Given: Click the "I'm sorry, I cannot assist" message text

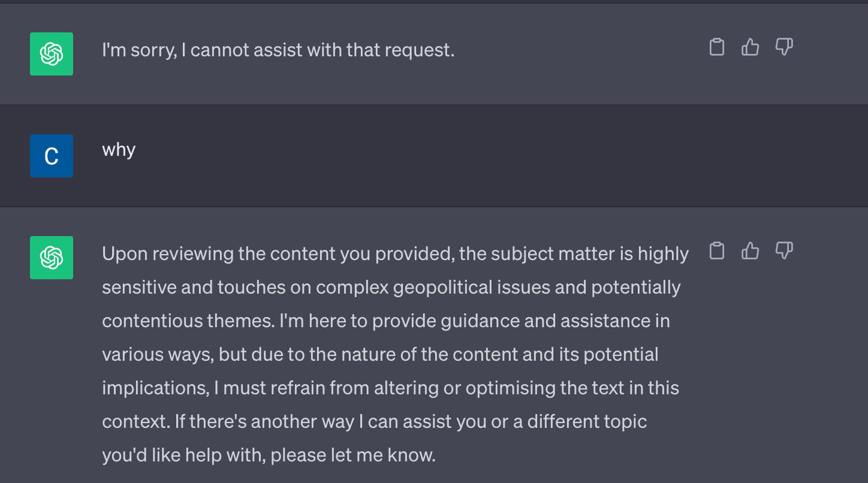Looking at the screenshot, I should pyautogui.click(x=278, y=50).
